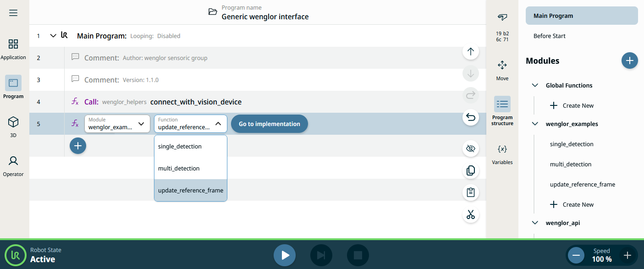Screen dimensions: 644x269
Task: Step through the program
Action: pos(321,255)
